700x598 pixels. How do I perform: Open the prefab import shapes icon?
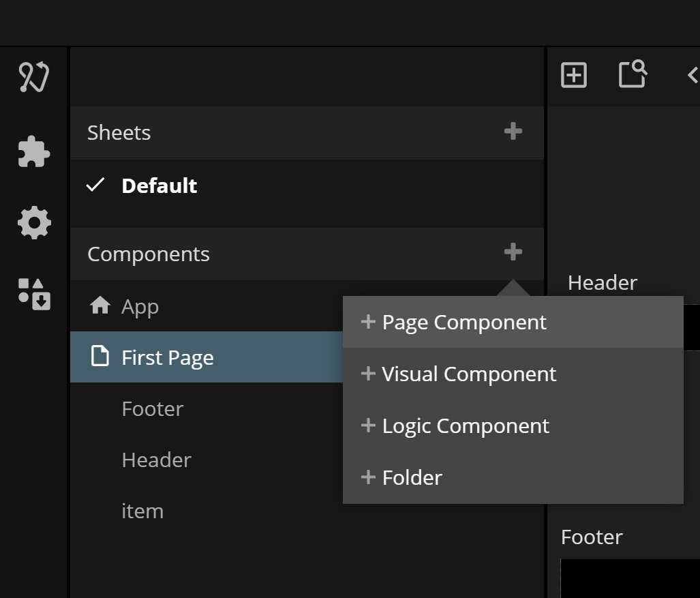coord(34,294)
